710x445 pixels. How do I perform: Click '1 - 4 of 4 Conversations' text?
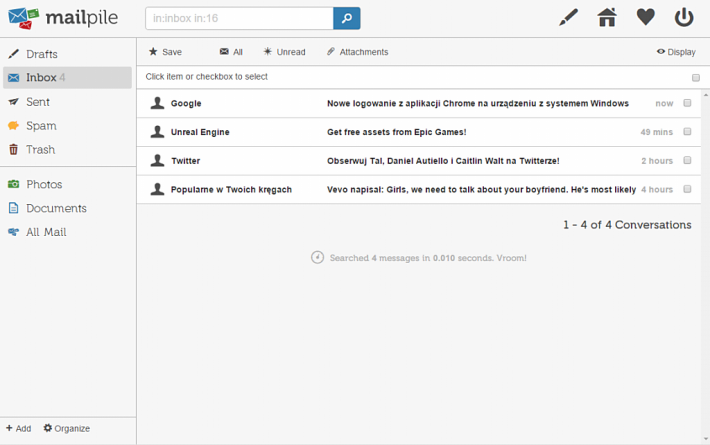point(627,225)
